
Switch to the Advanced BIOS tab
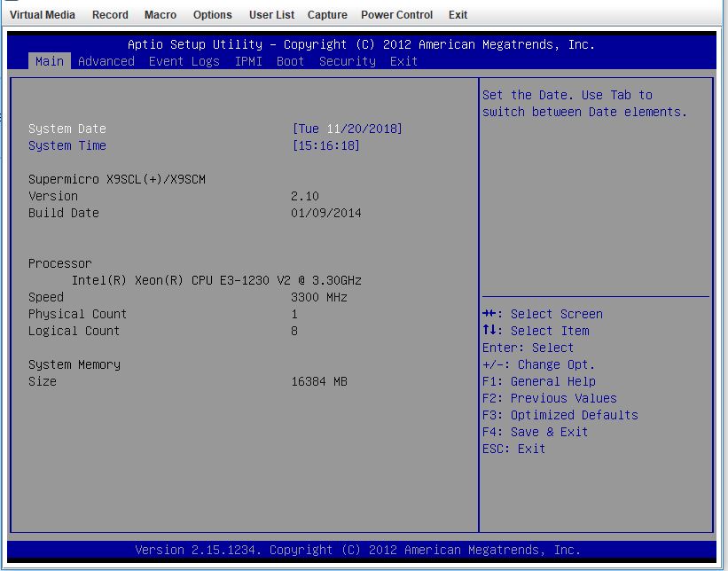[x=106, y=61]
